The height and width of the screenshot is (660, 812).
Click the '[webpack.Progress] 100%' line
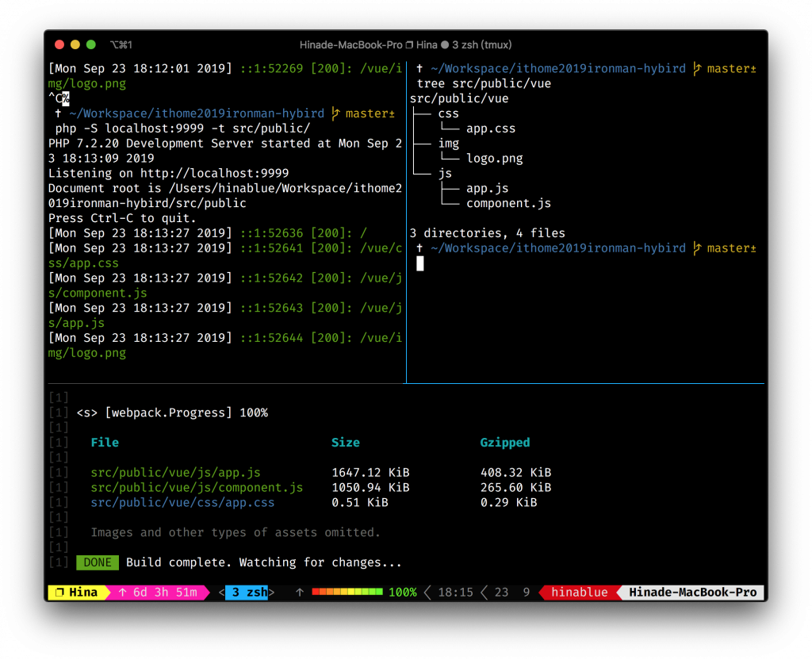[x=172, y=412]
